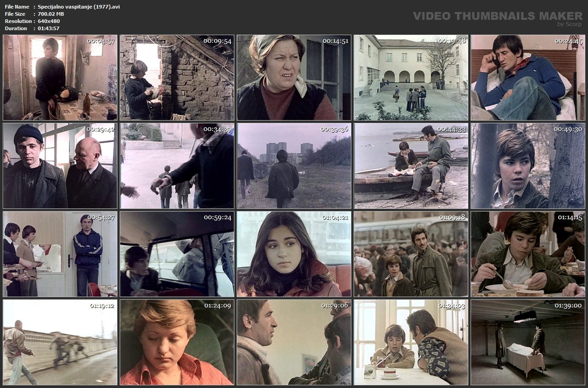Click the 'Resolution' label
588x388 pixels.
pos(18,21)
